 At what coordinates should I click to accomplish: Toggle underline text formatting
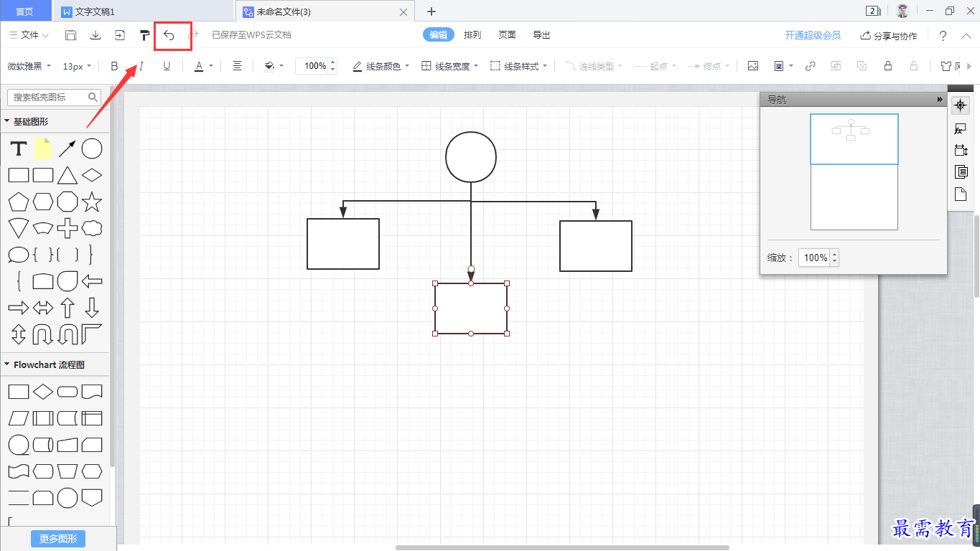click(x=167, y=66)
